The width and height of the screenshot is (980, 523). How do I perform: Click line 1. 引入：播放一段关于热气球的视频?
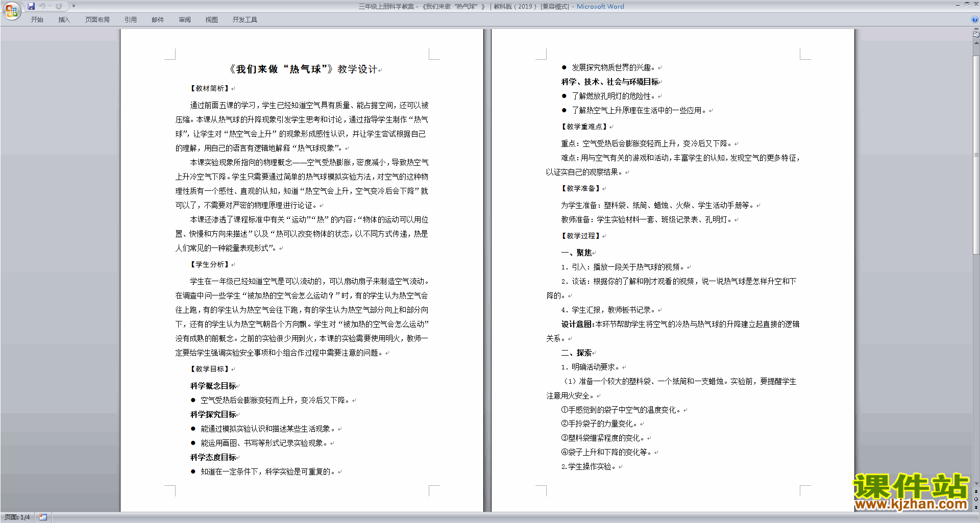point(623,267)
